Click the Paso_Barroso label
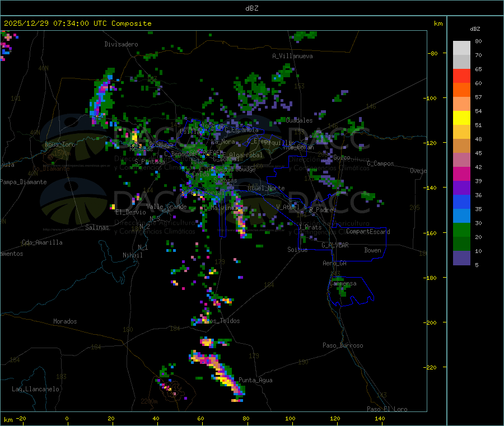This screenshot has height=426, width=504. [x=343, y=345]
